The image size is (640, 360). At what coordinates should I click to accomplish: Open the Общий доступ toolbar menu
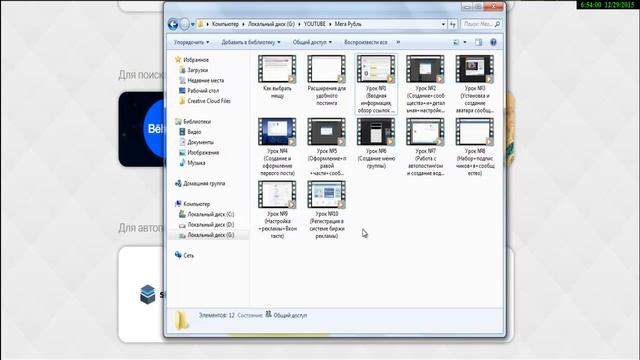tap(312, 42)
